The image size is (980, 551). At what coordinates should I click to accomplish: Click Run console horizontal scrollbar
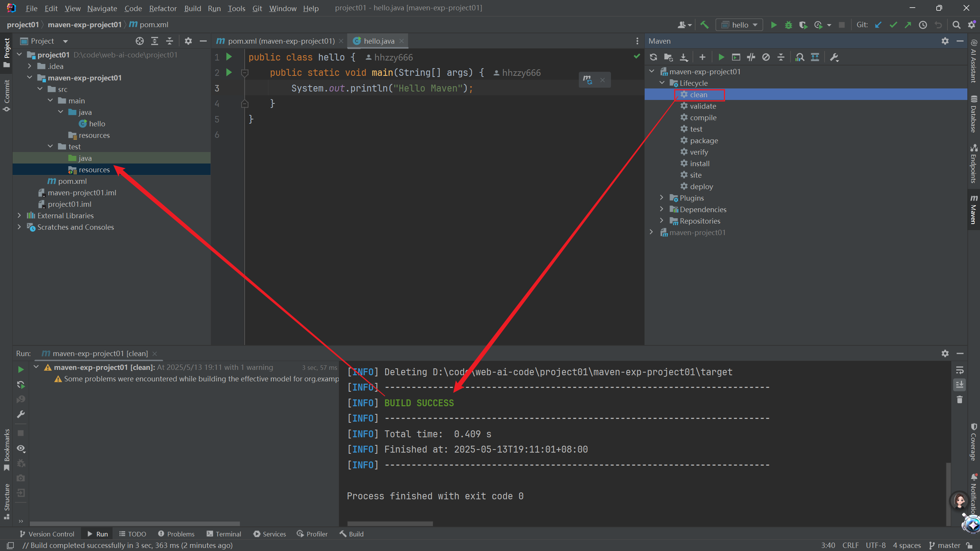click(x=390, y=523)
